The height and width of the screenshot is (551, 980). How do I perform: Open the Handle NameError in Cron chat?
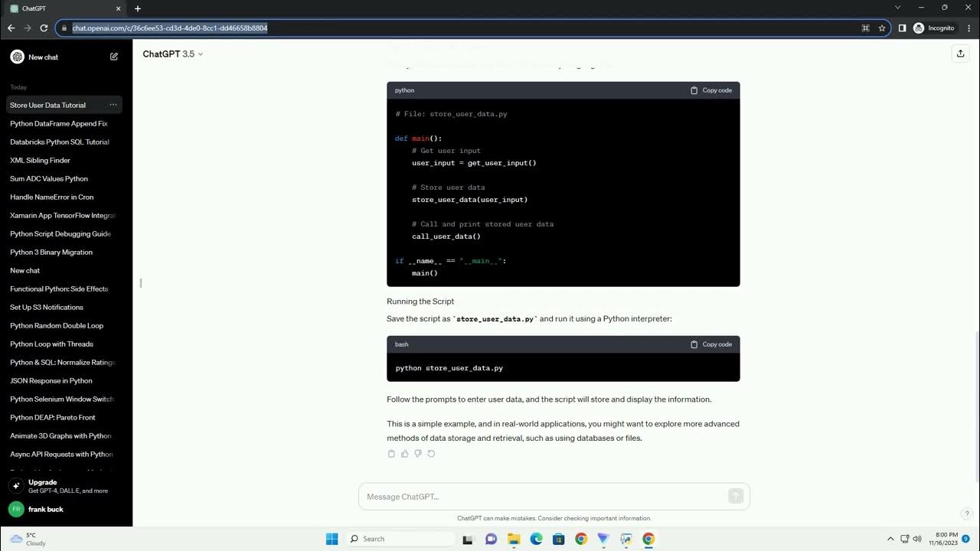pos(64,197)
